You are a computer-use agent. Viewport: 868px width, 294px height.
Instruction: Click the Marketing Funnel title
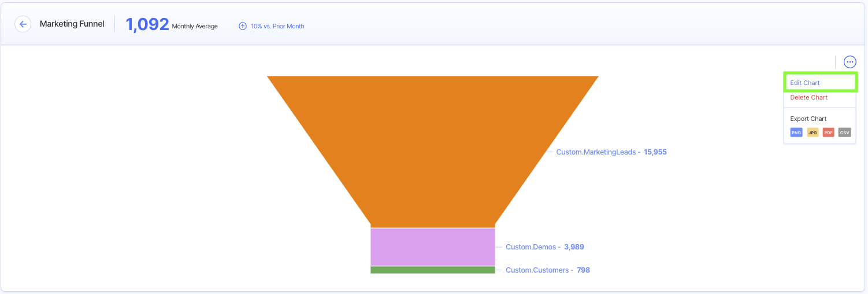tap(72, 24)
